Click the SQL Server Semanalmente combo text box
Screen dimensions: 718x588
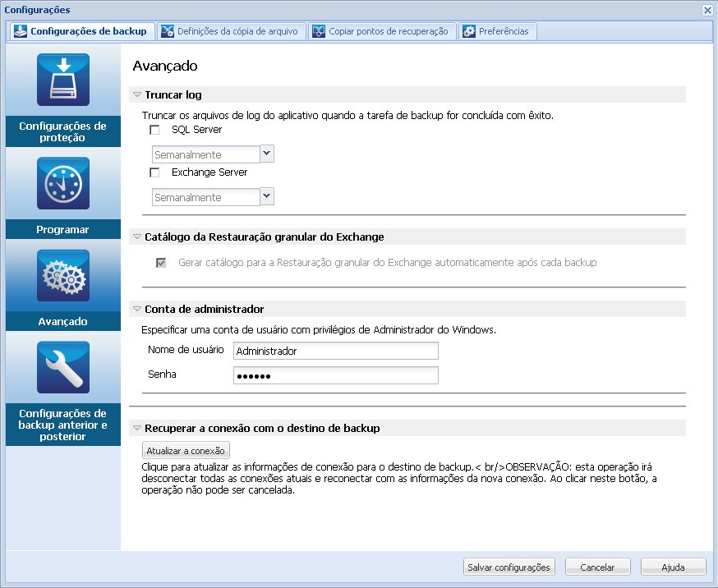206,154
